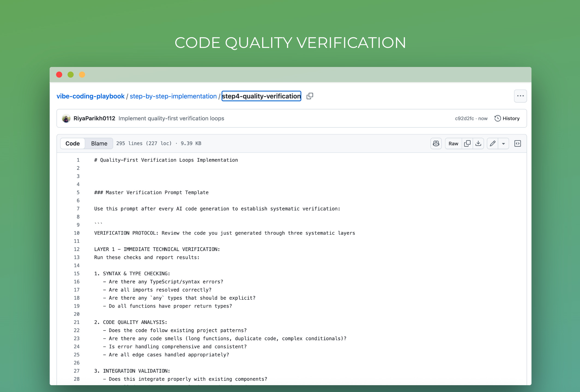
Task: Copy raw file contents icon
Action: [467, 143]
